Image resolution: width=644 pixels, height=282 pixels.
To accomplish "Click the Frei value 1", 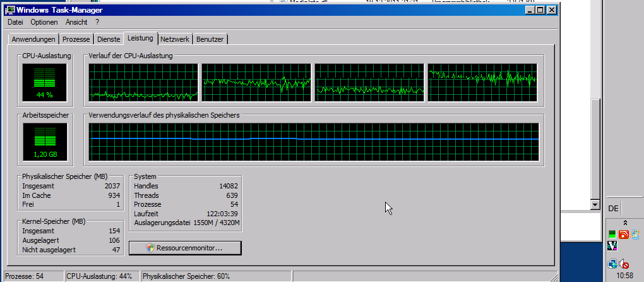I will [x=118, y=204].
